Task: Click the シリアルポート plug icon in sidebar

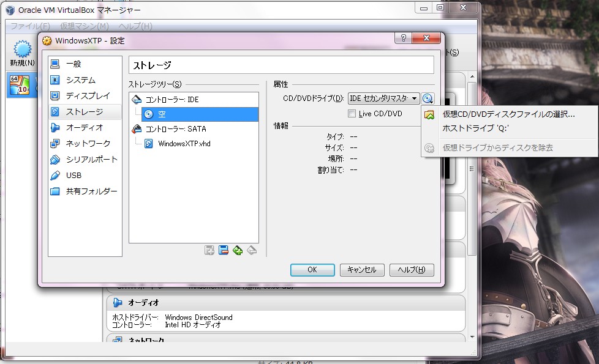Action: click(55, 160)
